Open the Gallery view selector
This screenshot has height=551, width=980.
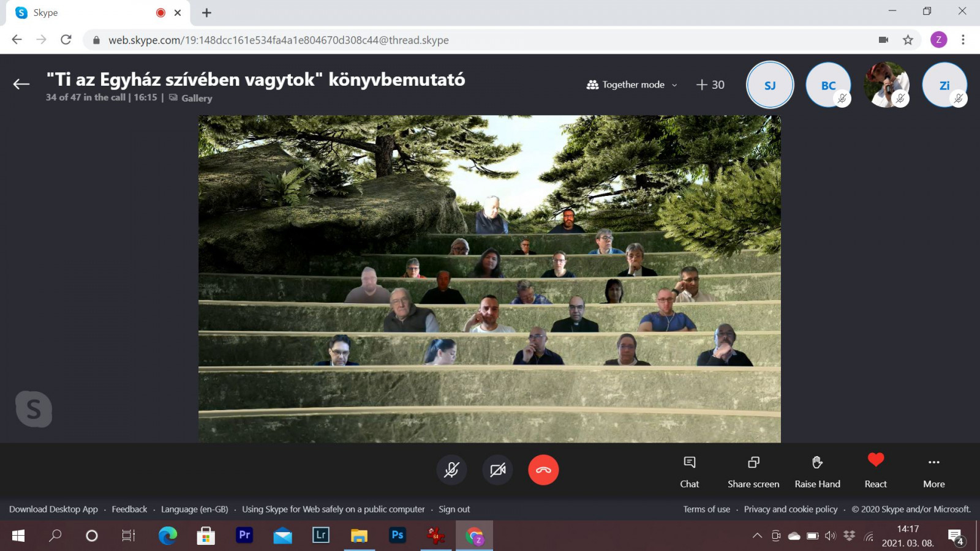(x=191, y=98)
